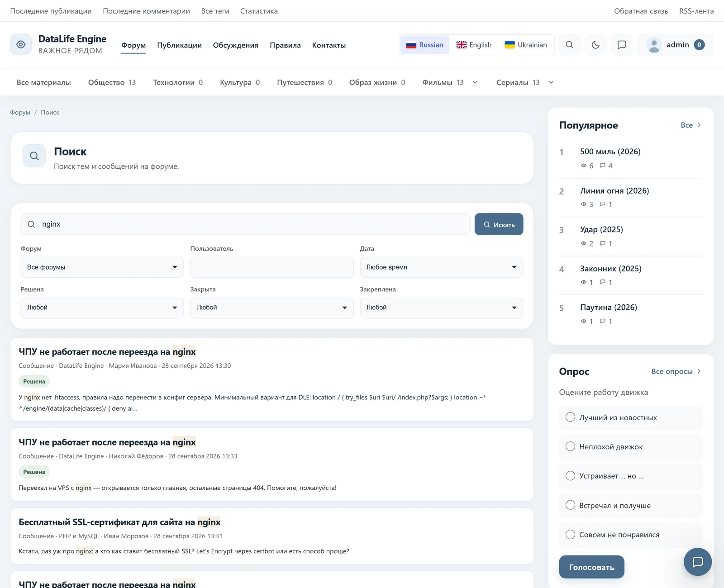Toggle dark mode moon icon
Image resolution: width=724 pixels, height=588 pixels.
click(595, 45)
